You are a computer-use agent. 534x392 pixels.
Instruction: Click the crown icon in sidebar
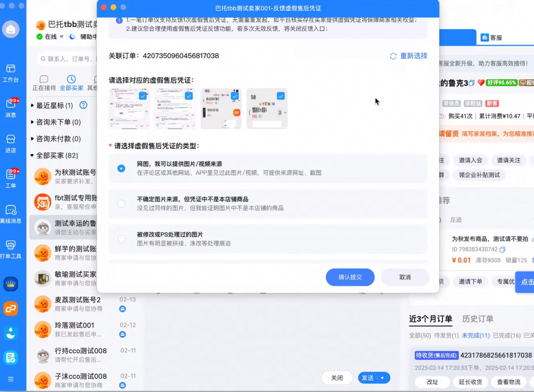coord(11,284)
